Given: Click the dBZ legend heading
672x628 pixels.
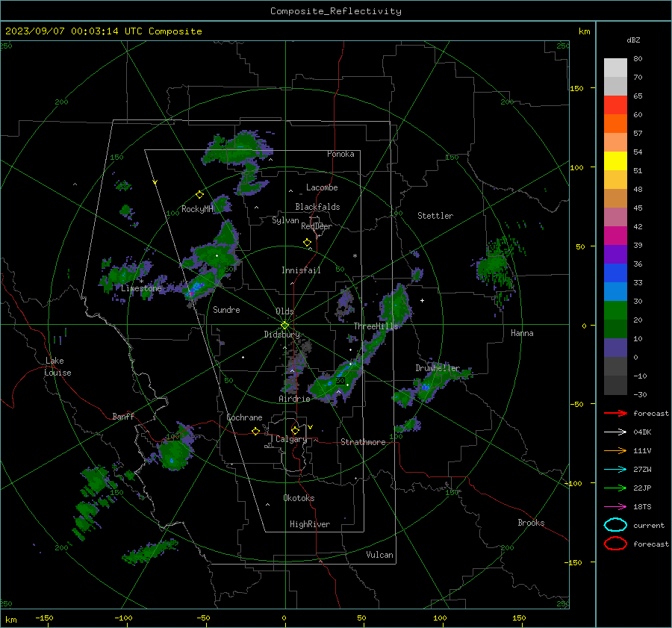Looking at the screenshot, I should click(x=633, y=40).
